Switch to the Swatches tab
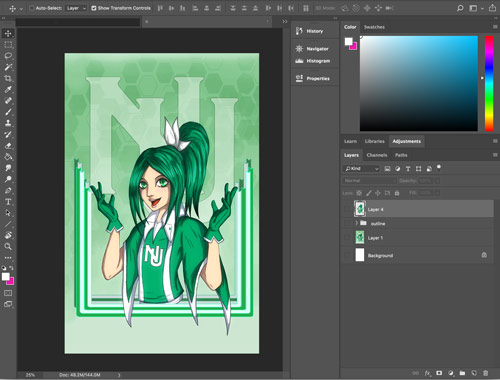 (374, 27)
